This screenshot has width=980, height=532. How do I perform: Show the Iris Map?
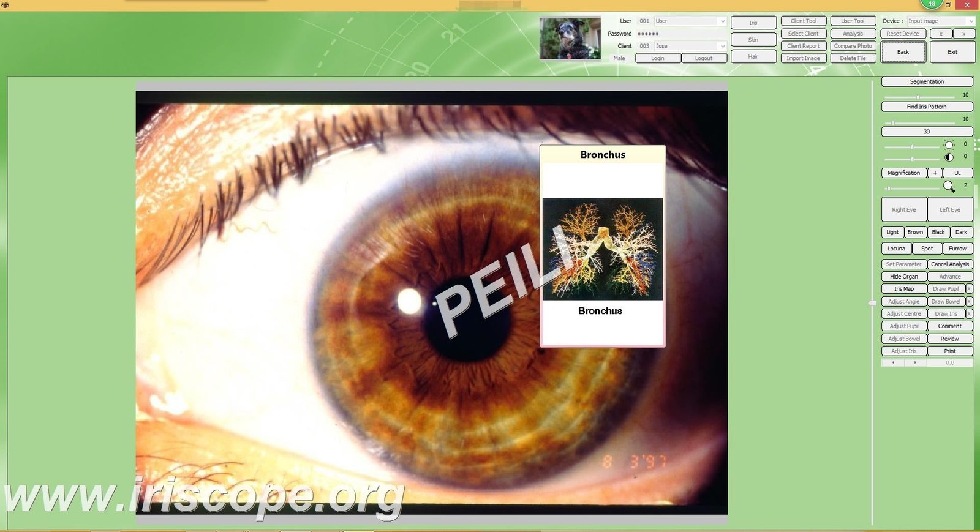(904, 289)
